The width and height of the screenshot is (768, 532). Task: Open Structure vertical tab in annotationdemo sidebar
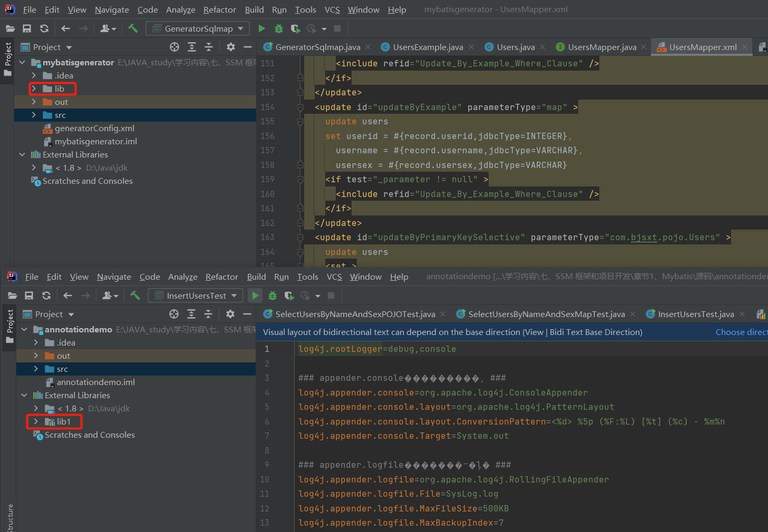(10, 518)
